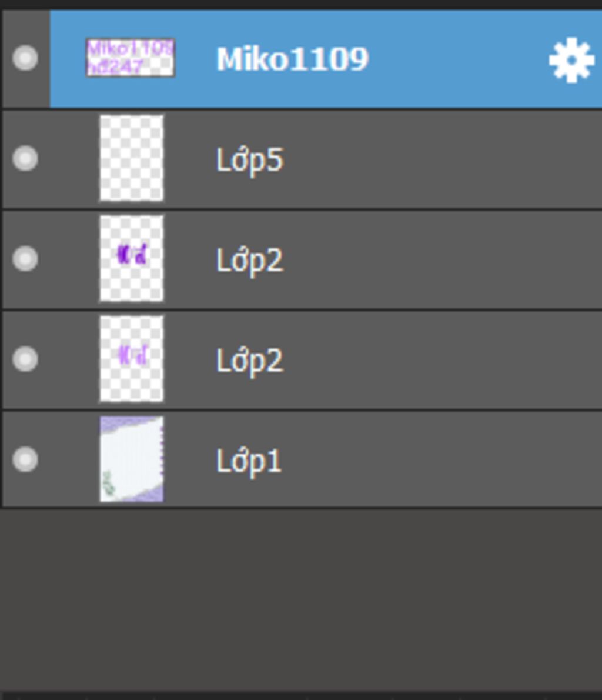Toggle visibility of the Miko1109 text layer
602x700 pixels.
click(x=25, y=58)
